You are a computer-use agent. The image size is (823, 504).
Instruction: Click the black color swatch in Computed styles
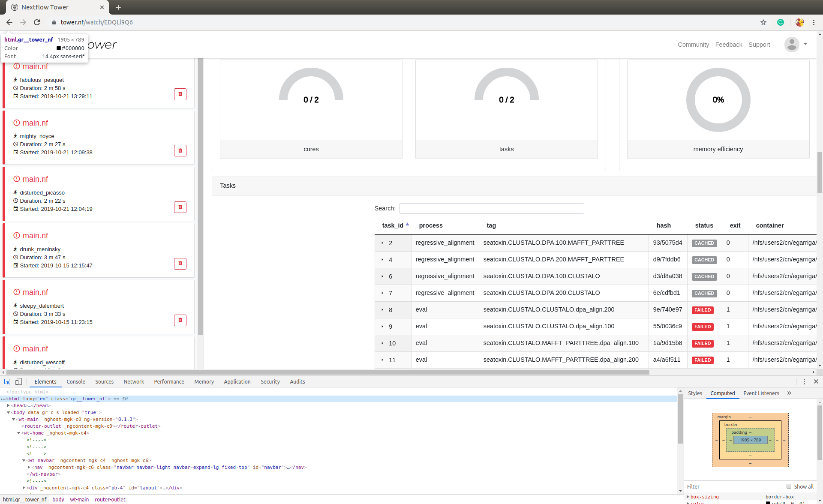coord(769,502)
